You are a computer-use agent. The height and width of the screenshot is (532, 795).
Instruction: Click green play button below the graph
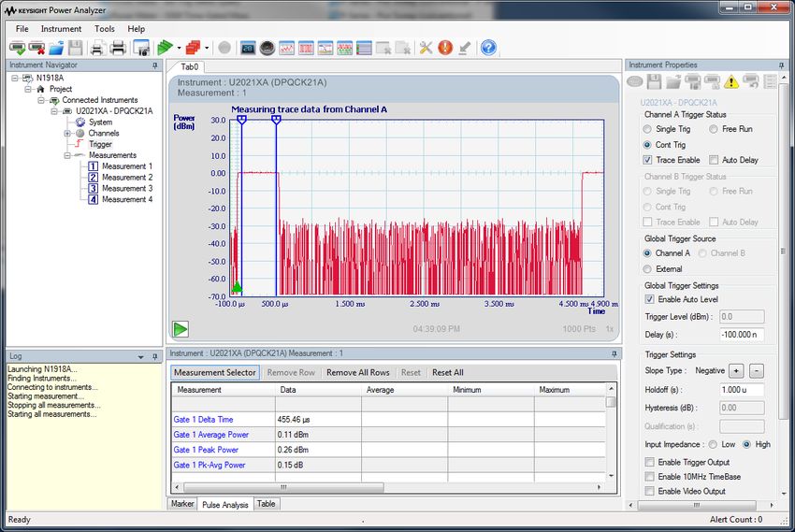click(181, 329)
